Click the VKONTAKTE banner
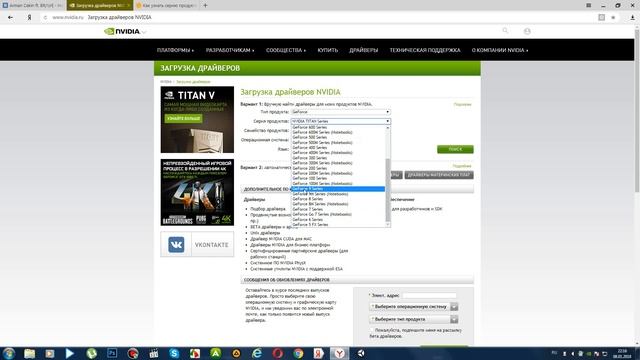This screenshot has width=640, height=360. pos(197,244)
